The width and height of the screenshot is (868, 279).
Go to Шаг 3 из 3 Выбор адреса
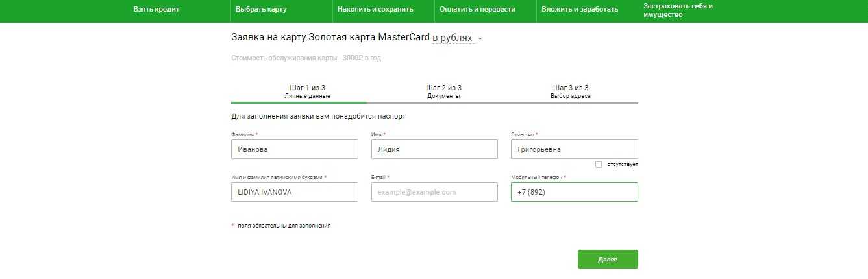click(571, 91)
